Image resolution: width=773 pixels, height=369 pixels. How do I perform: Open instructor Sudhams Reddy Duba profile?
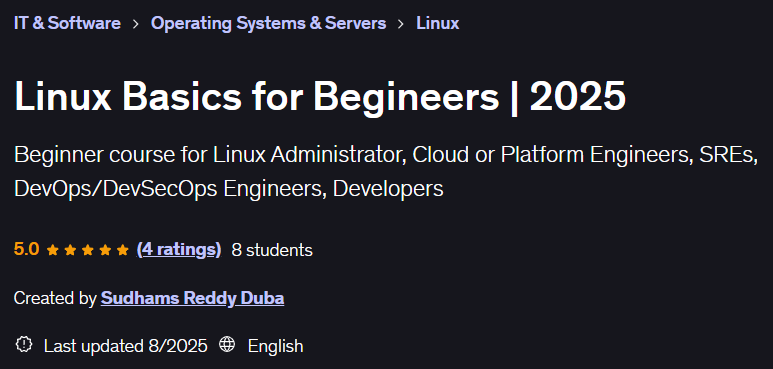coord(192,298)
